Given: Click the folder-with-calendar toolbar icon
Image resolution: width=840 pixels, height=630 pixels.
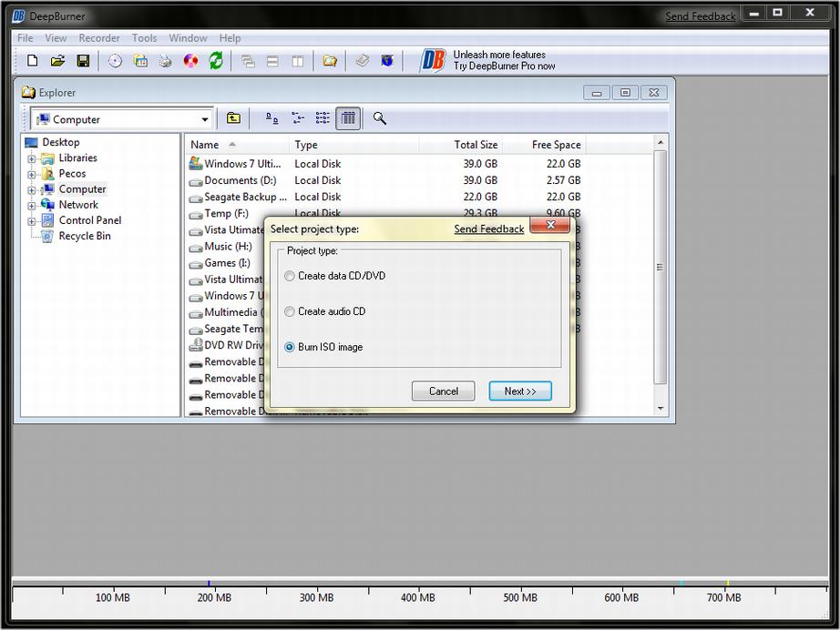Looking at the screenshot, I should coord(140,61).
